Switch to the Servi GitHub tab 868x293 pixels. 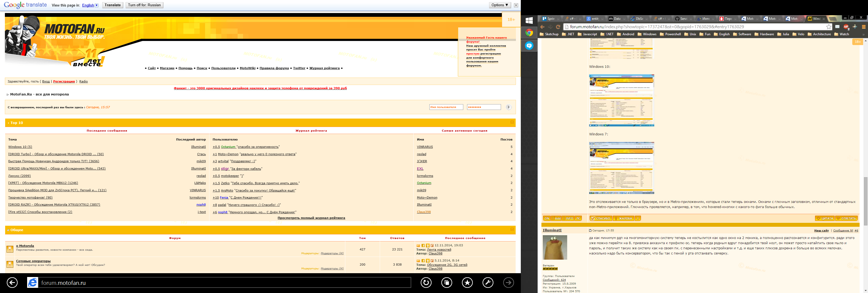683,19
